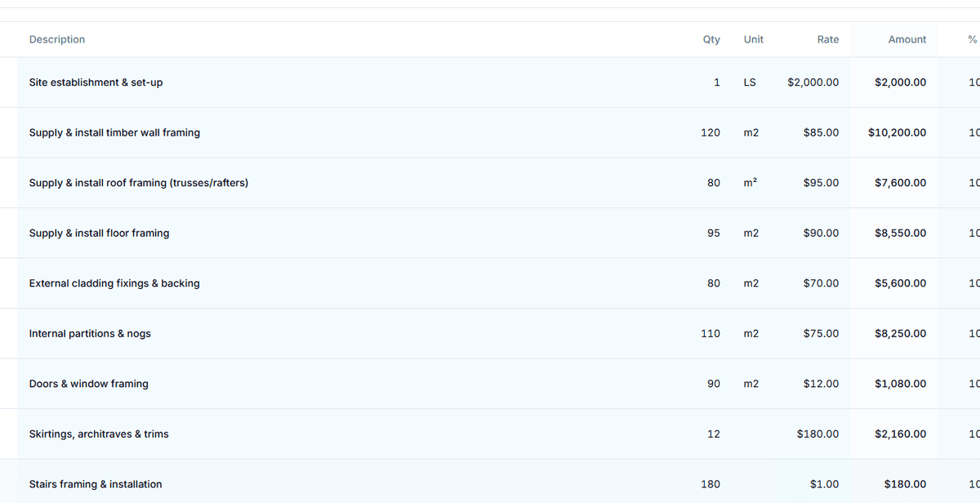Click the Supply & install floor framing description
This screenshot has height=503, width=980.
(x=99, y=234)
